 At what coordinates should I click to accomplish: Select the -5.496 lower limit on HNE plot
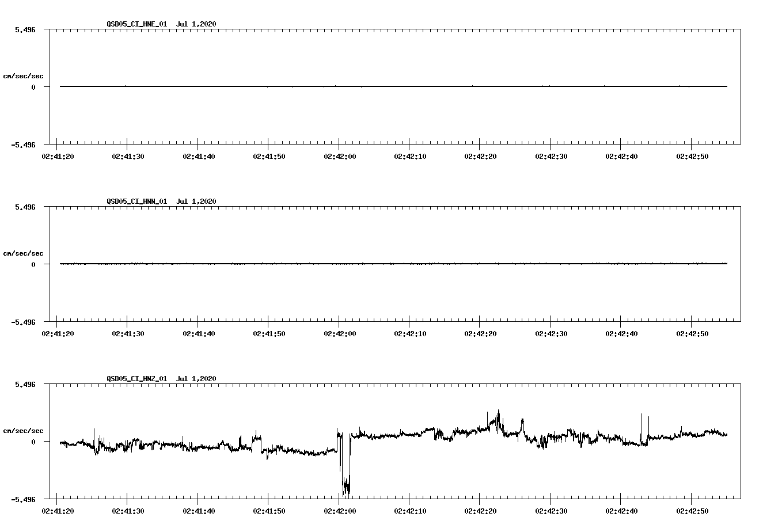tap(24, 145)
